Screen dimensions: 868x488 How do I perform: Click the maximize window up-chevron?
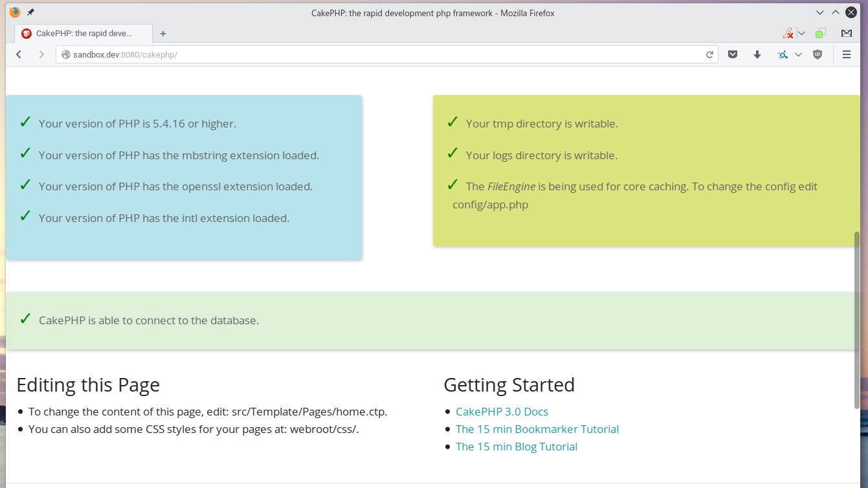[836, 12]
